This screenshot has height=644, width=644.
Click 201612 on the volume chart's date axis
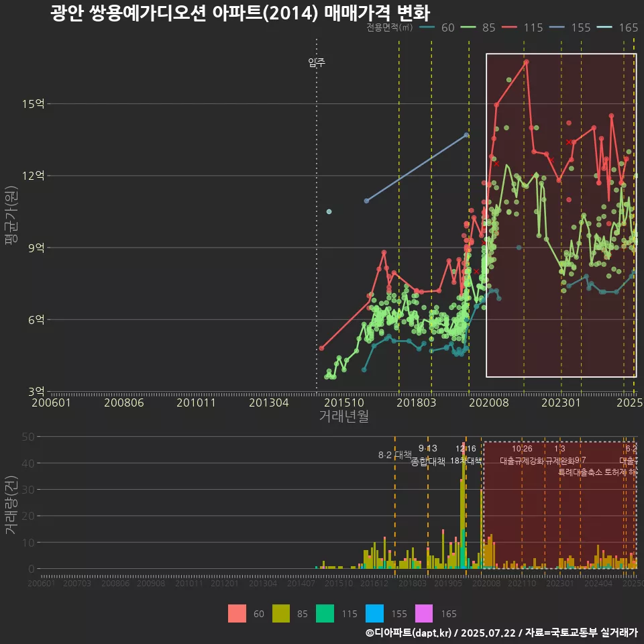[x=374, y=583]
